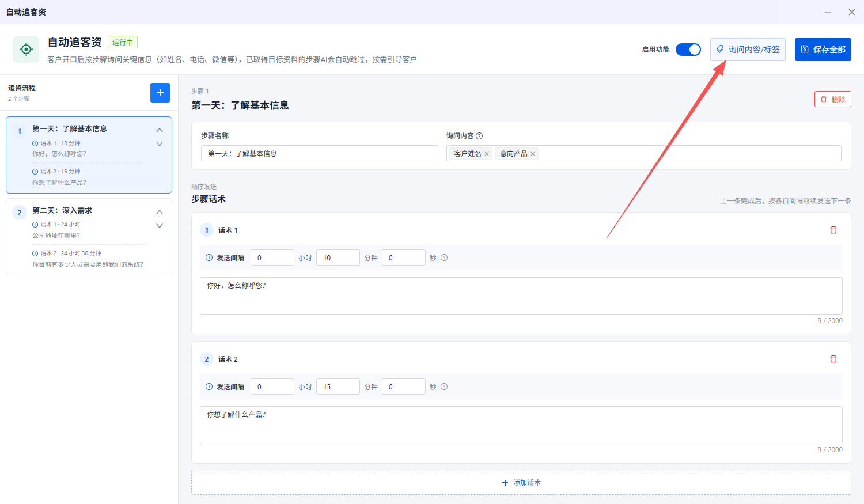
Task: Minimize the 自动追客资 window
Action: coord(828,12)
